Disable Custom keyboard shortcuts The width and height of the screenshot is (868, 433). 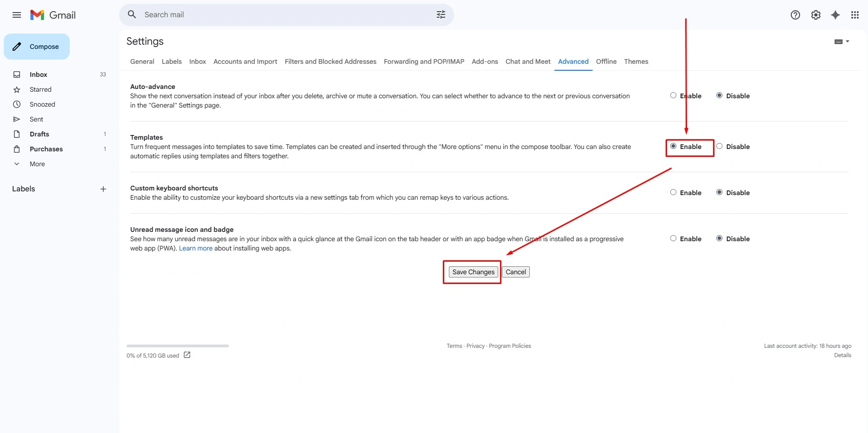click(x=719, y=192)
